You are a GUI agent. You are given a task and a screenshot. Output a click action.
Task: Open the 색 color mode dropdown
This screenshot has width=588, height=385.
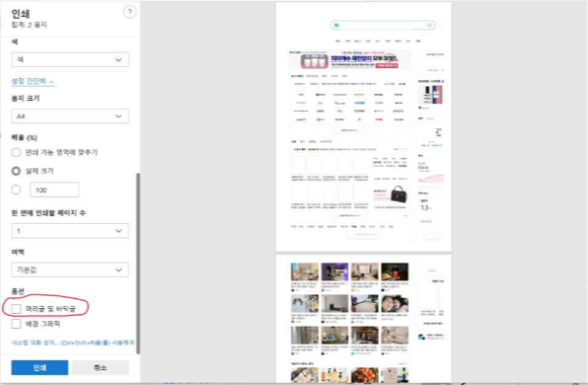tap(70, 59)
